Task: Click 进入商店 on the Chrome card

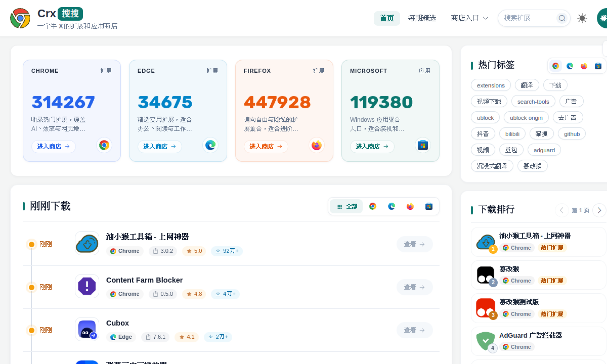Action: (53, 146)
